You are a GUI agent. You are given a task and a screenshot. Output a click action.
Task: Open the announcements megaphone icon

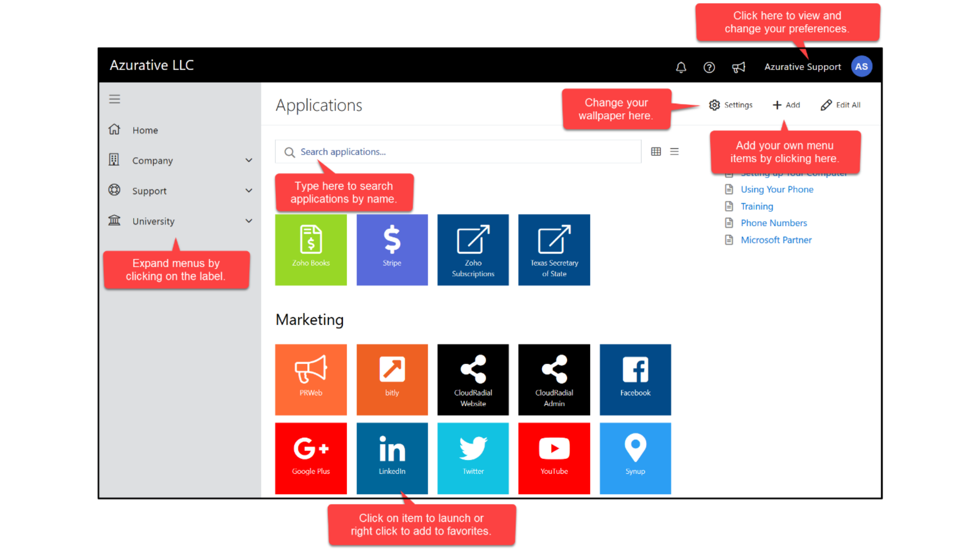[739, 67]
